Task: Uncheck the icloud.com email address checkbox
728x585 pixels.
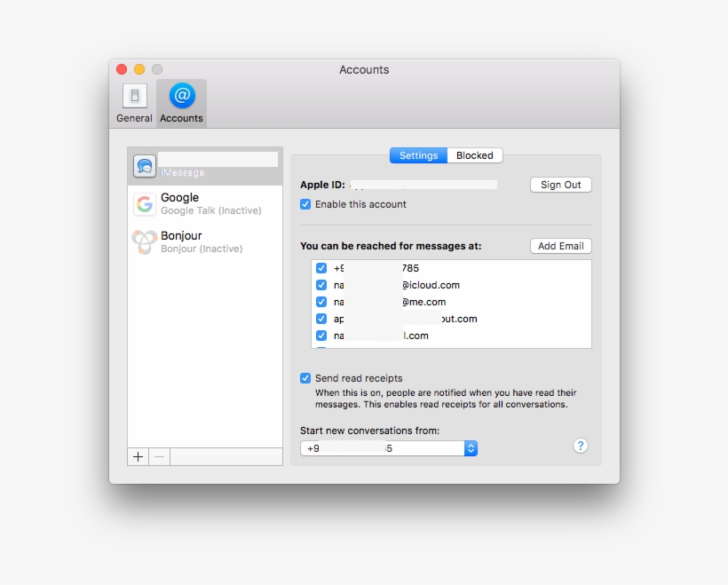Action: click(x=321, y=285)
